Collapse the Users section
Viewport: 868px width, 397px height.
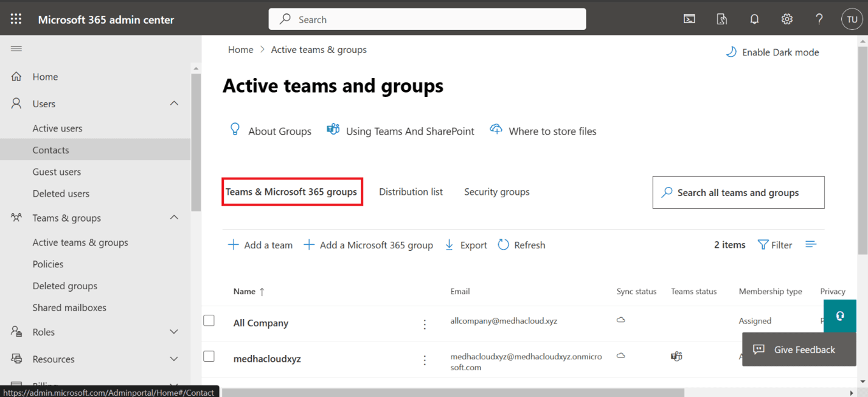[174, 104]
